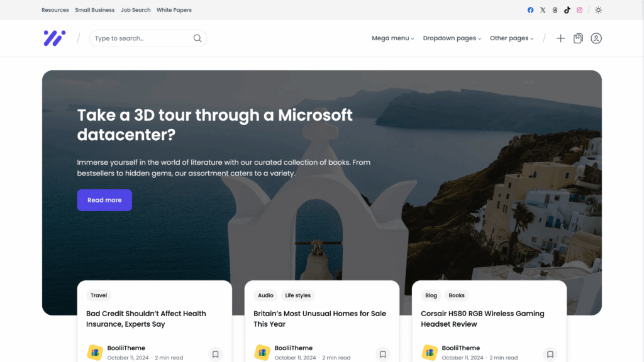Click the site logo in header

(x=55, y=38)
